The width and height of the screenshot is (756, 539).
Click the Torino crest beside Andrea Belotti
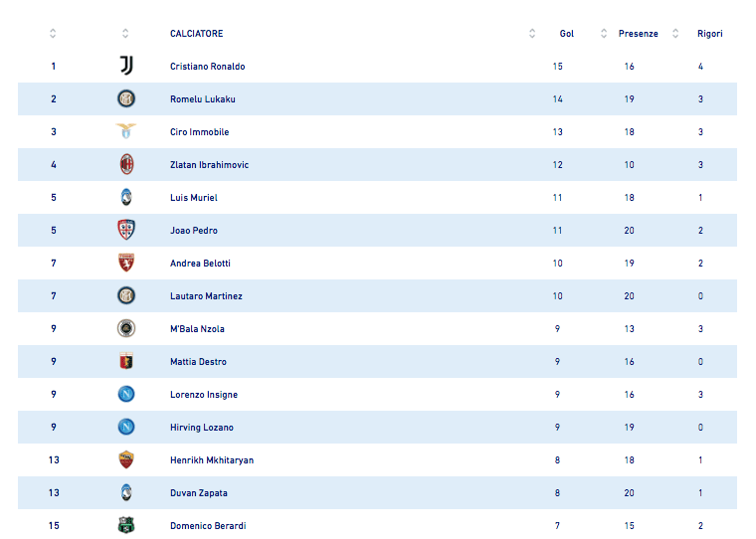(x=125, y=263)
